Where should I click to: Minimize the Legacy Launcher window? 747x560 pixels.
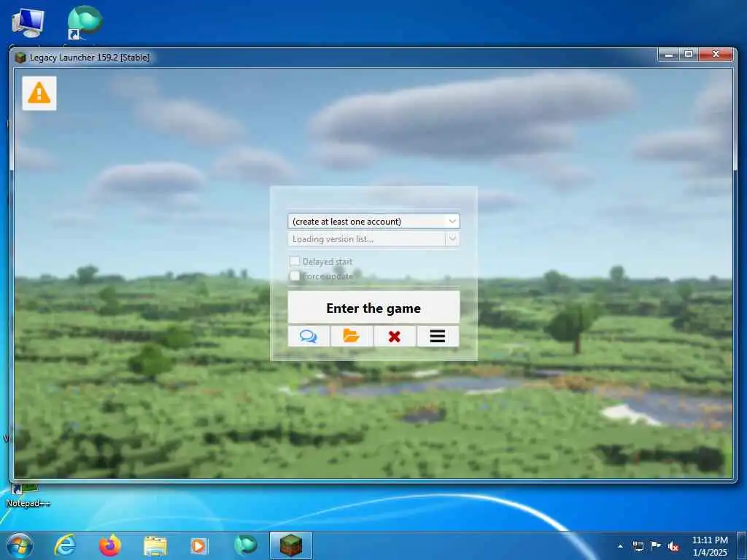[x=669, y=55]
